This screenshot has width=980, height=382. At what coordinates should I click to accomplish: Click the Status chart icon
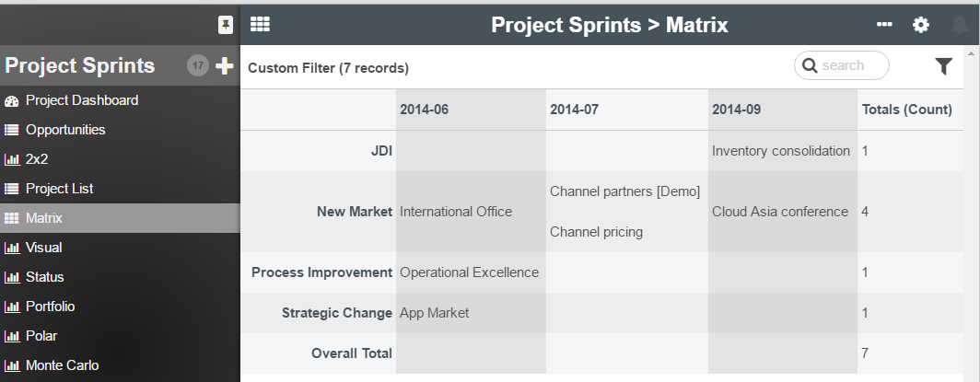(12, 277)
